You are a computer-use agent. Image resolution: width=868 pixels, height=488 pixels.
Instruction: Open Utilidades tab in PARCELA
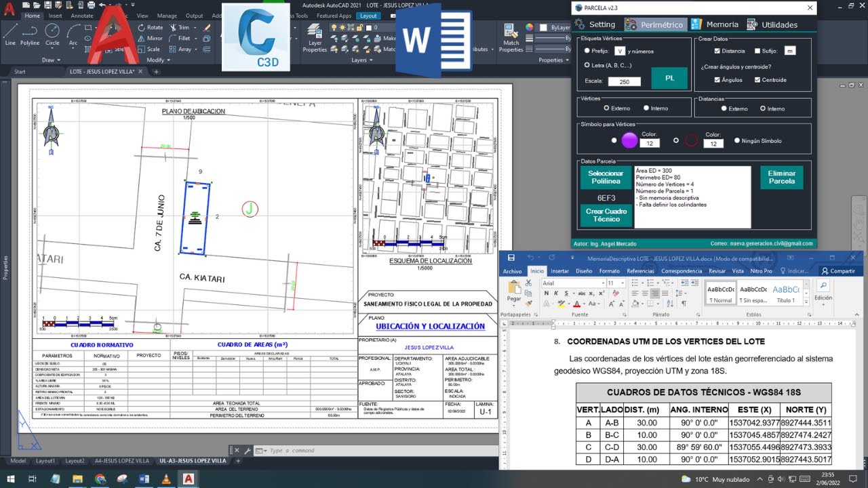[x=772, y=24]
